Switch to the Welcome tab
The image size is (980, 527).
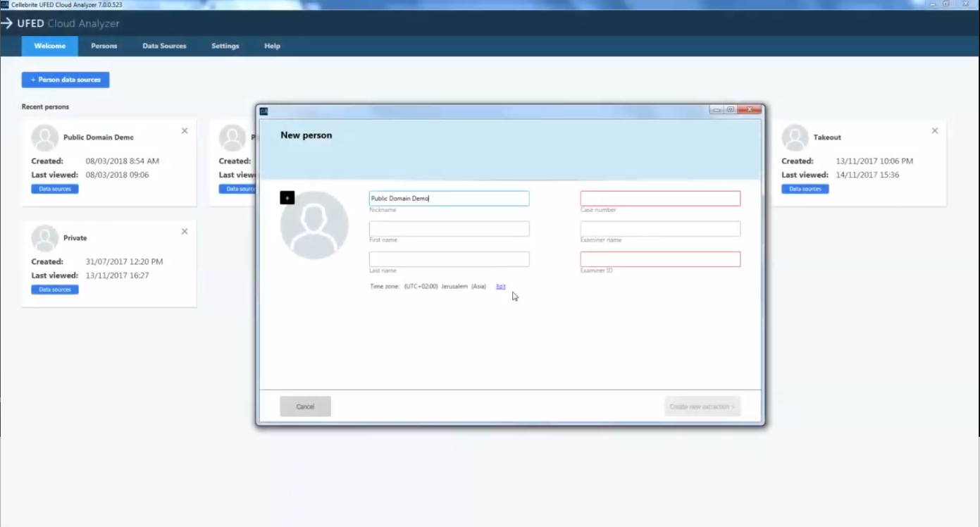pyautogui.click(x=50, y=46)
